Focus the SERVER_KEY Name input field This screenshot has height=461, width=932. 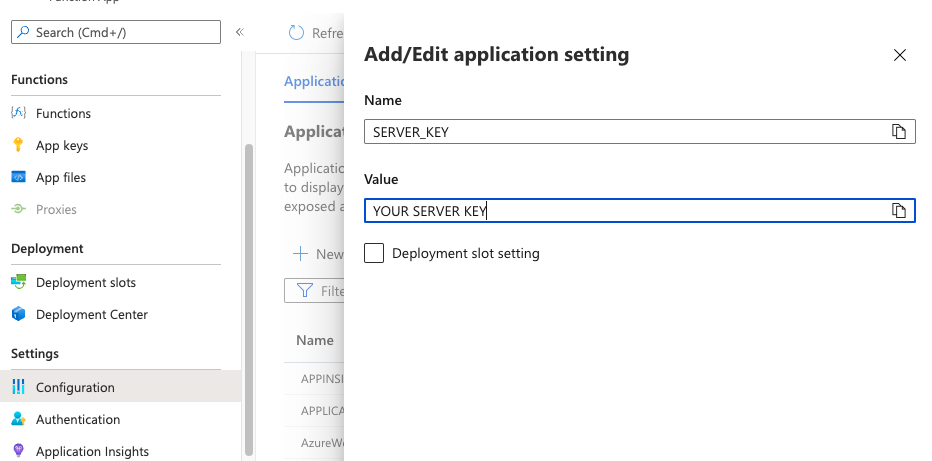click(625, 132)
